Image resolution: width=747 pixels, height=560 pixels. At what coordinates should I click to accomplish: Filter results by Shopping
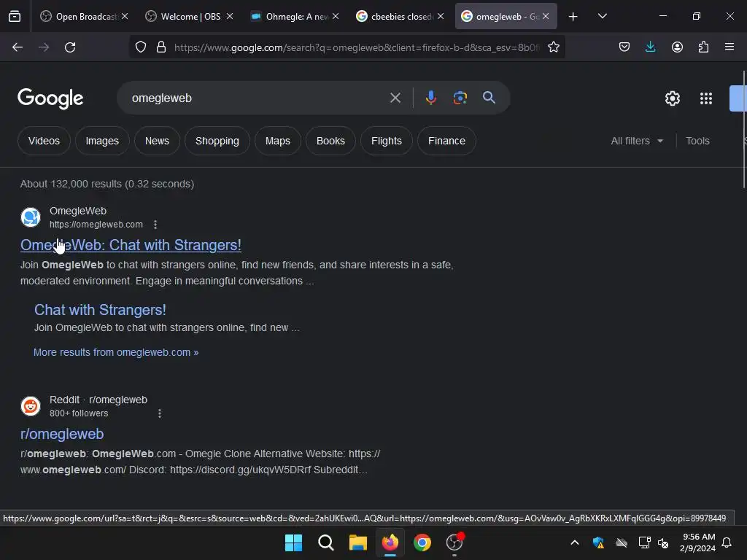click(x=217, y=141)
